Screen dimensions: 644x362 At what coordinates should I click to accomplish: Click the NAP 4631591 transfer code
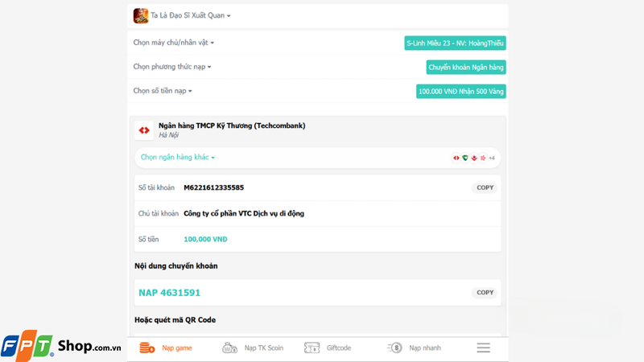pyautogui.click(x=169, y=293)
